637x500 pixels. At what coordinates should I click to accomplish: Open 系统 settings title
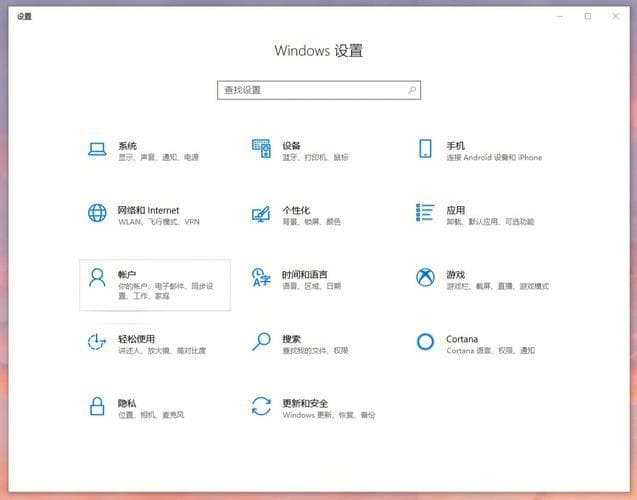pyautogui.click(x=127, y=145)
